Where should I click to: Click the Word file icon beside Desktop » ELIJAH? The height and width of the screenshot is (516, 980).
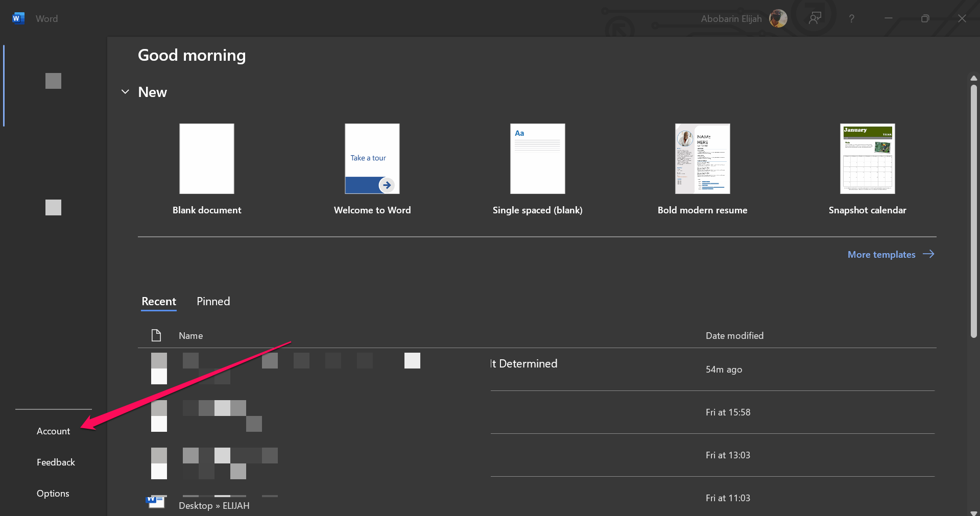[156, 502]
